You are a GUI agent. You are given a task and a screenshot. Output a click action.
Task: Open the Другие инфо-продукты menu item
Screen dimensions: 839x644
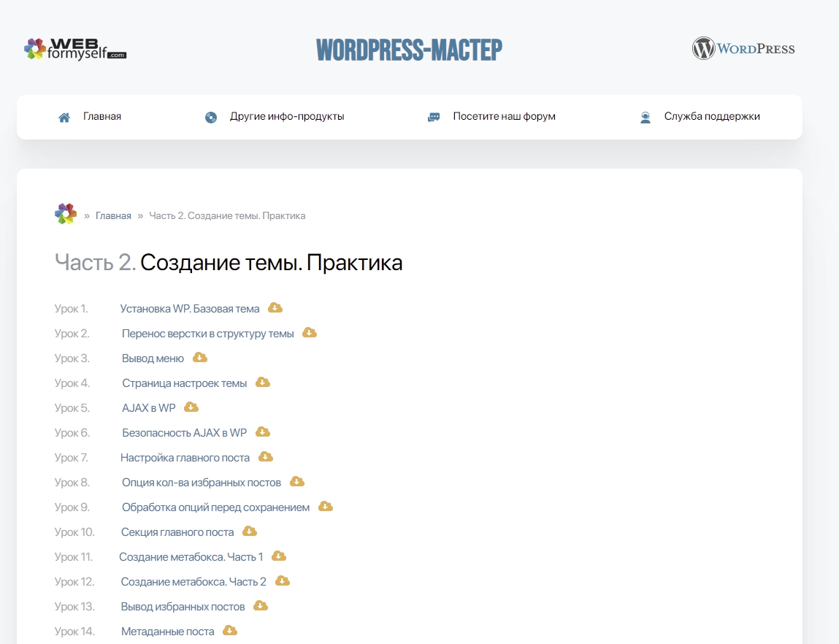click(287, 116)
